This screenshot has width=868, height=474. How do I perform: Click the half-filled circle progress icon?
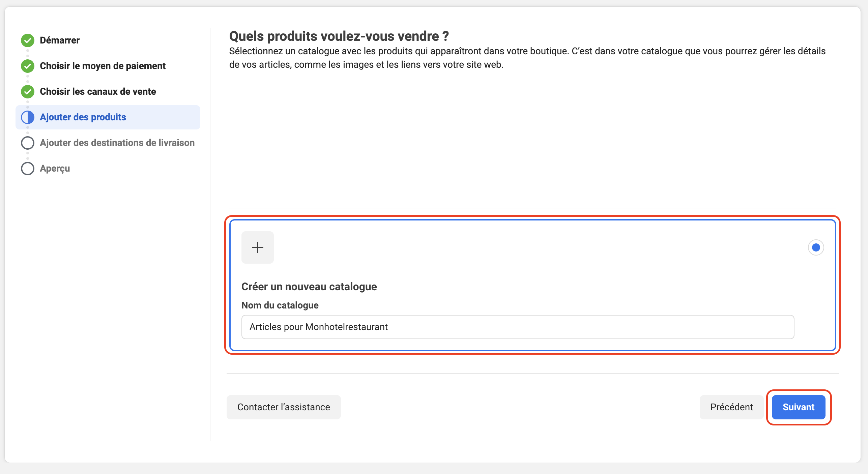28,117
